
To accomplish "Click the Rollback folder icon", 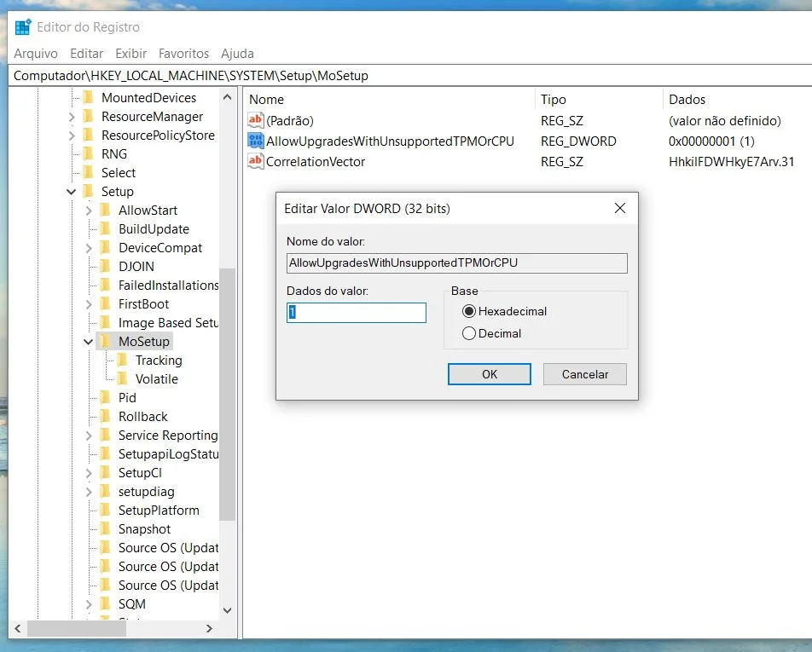I will pyautogui.click(x=105, y=416).
